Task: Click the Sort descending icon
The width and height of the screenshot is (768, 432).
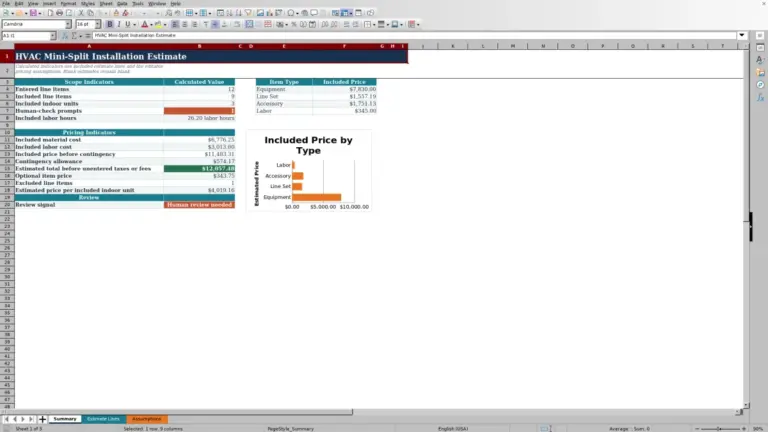Action: (x=239, y=13)
